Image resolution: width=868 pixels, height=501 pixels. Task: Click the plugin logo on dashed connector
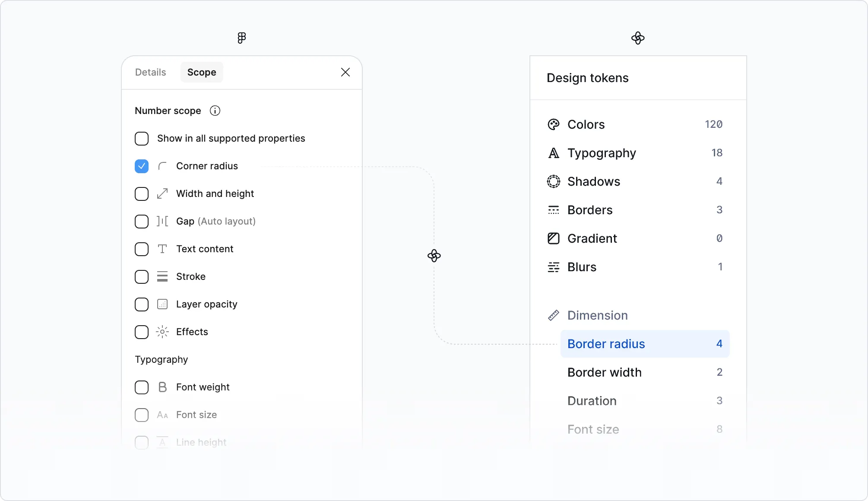coord(434,256)
